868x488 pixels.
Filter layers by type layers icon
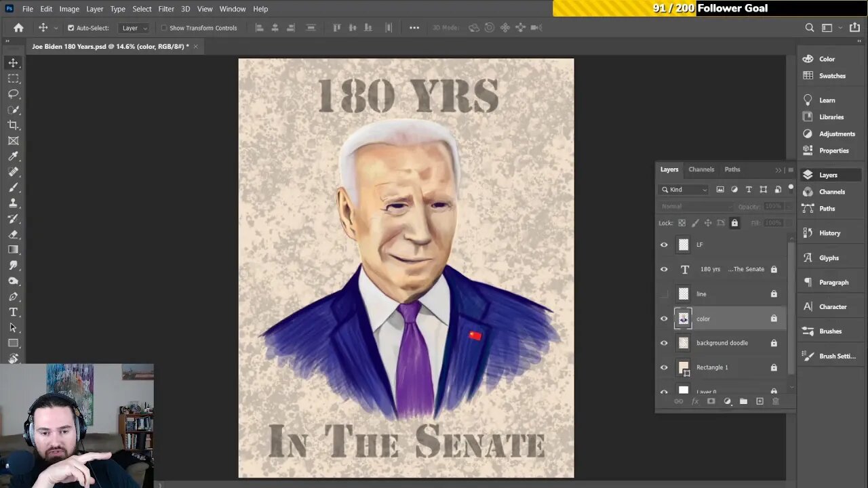click(749, 190)
